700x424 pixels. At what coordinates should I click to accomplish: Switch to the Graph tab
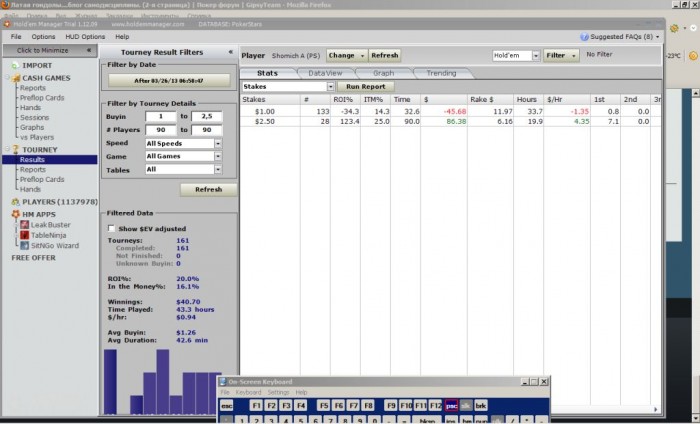click(383, 73)
